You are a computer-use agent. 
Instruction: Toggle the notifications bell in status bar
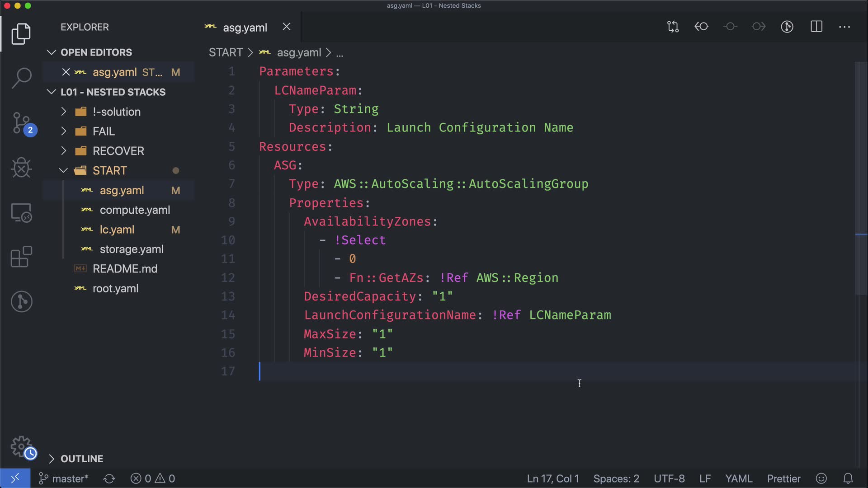click(848, 479)
